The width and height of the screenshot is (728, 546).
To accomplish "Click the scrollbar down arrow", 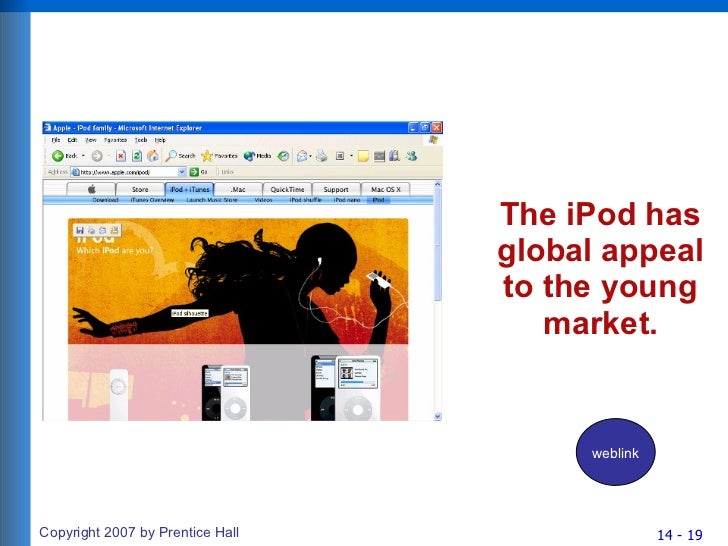I will [x=437, y=416].
